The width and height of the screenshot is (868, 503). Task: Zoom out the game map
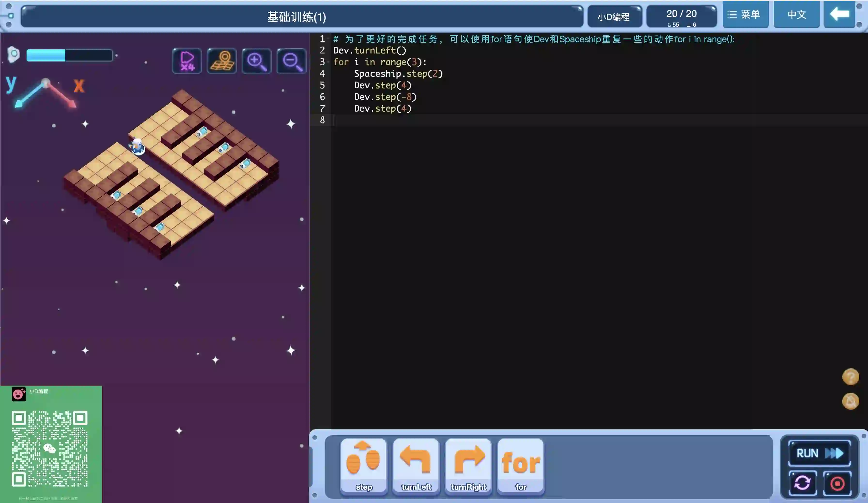[x=291, y=61]
